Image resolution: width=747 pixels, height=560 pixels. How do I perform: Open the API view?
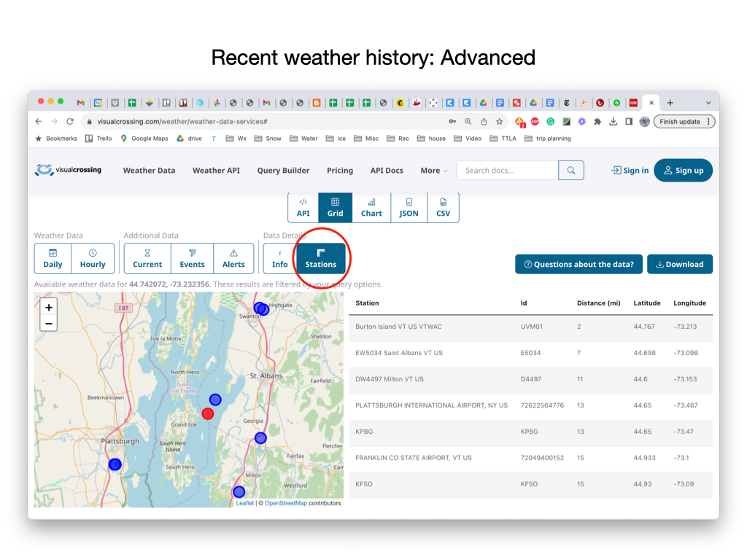point(303,207)
